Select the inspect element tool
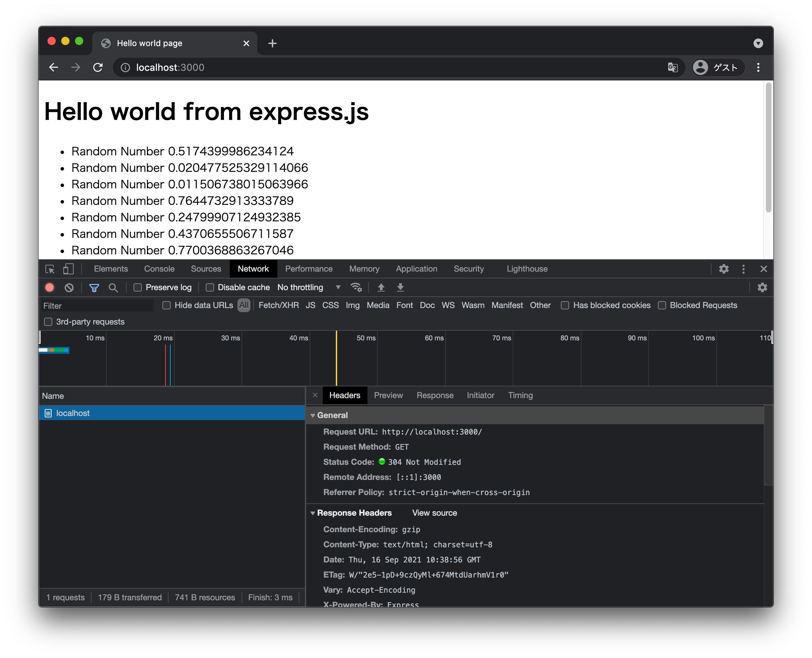The image size is (812, 658). (50, 269)
